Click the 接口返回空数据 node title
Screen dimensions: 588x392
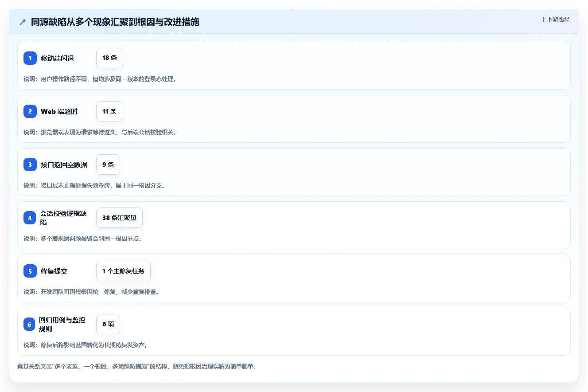[64, 165]
